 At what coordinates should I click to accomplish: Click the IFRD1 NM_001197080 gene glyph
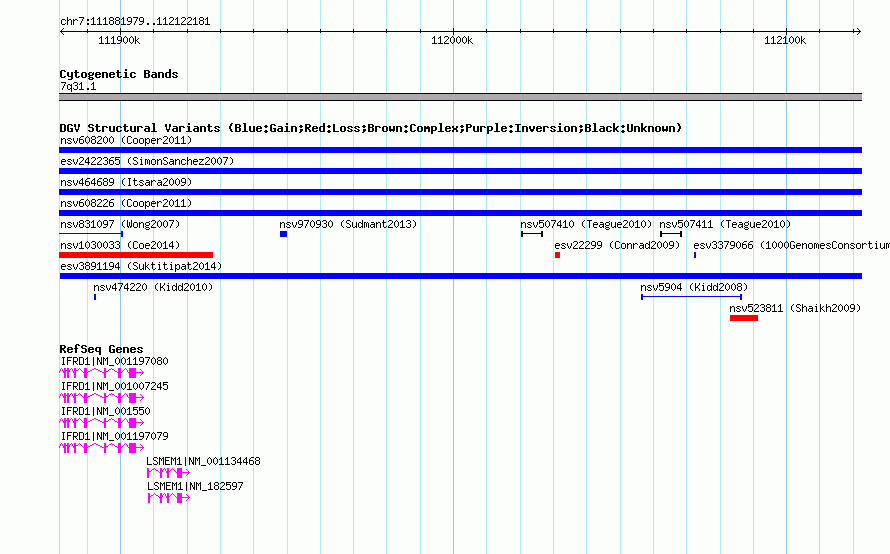click(102, 373)
